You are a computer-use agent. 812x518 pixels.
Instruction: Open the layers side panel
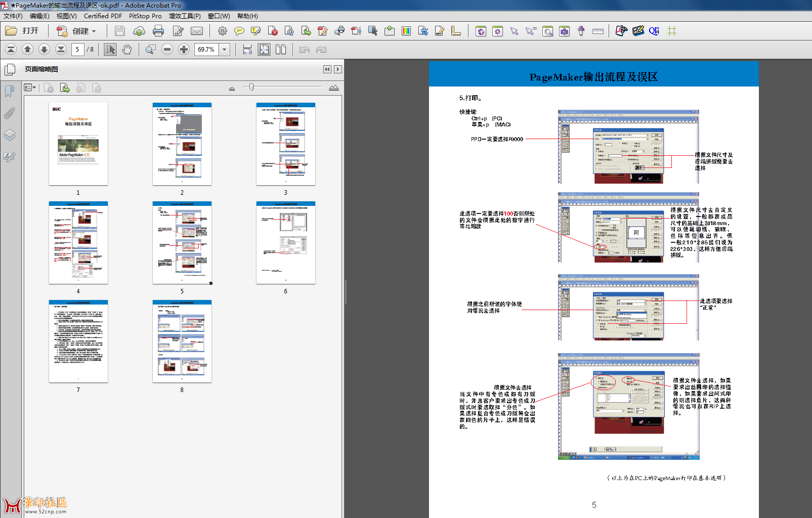pos(9,135)
